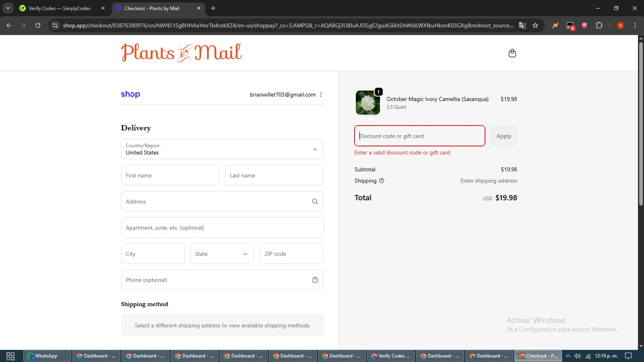Click the yellow lightning extension icon
The width and height of the screenshot is (644, 362).
[x=556, y=25]
